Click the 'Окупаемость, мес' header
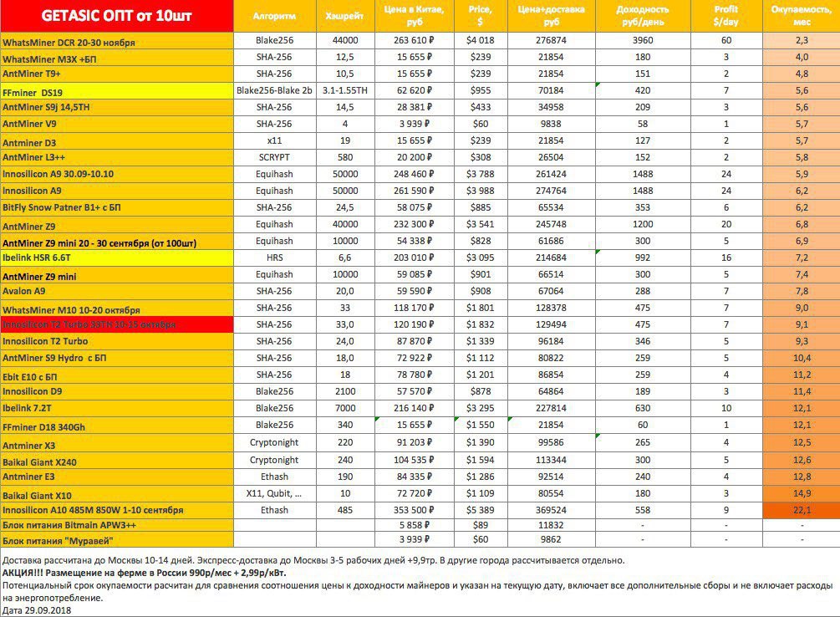This screenshot has width=840, height=617. 802,16
